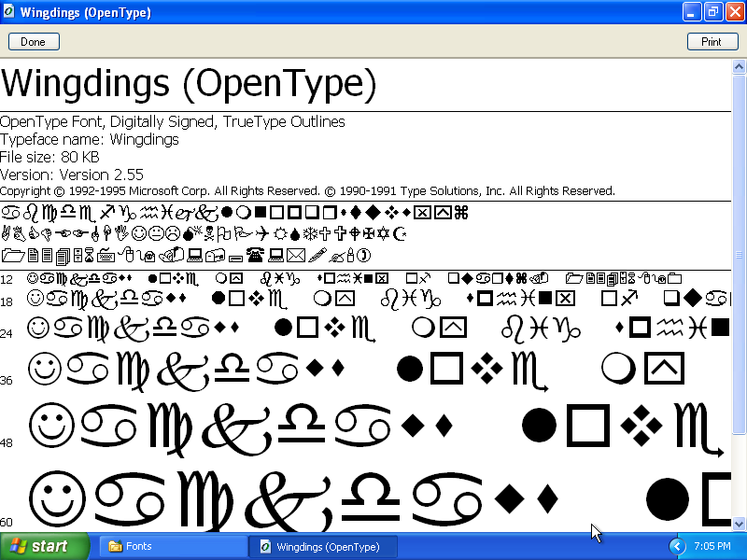Click the 7:05 PM system clock
This screenshot has width=747, height=560.
[x=712, y=546]
